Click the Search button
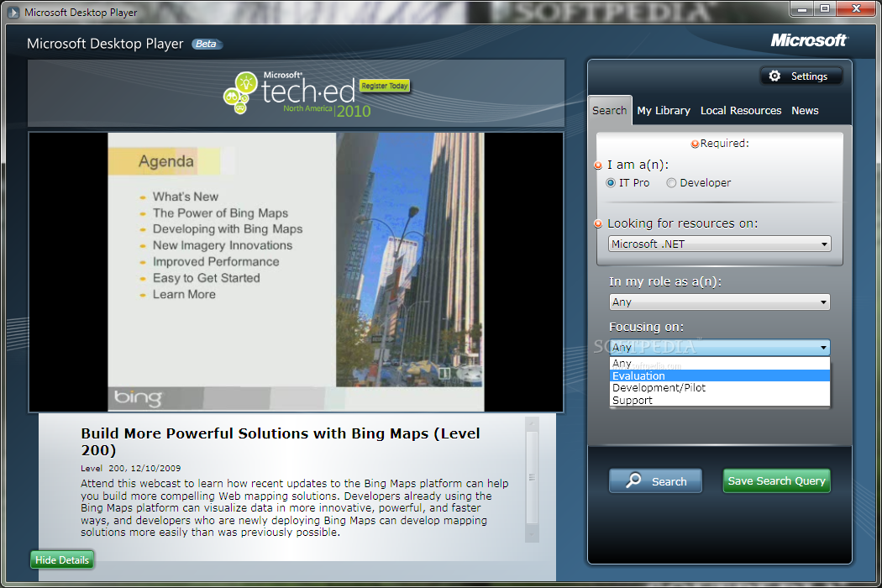This screenshot has width=882, height=588. coord(655,481)
